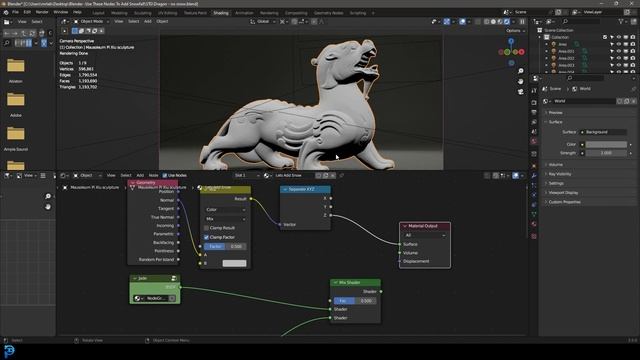This screenshot has height=360, width=640.
Task: Open the Slot 1 material slot dropdown
Action: coord(247,176)
